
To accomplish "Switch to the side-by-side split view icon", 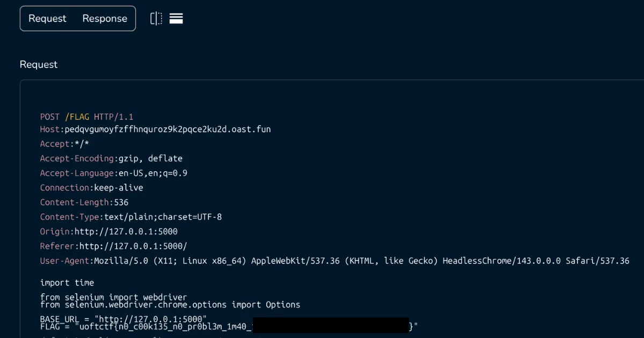I will click(156, 19).
